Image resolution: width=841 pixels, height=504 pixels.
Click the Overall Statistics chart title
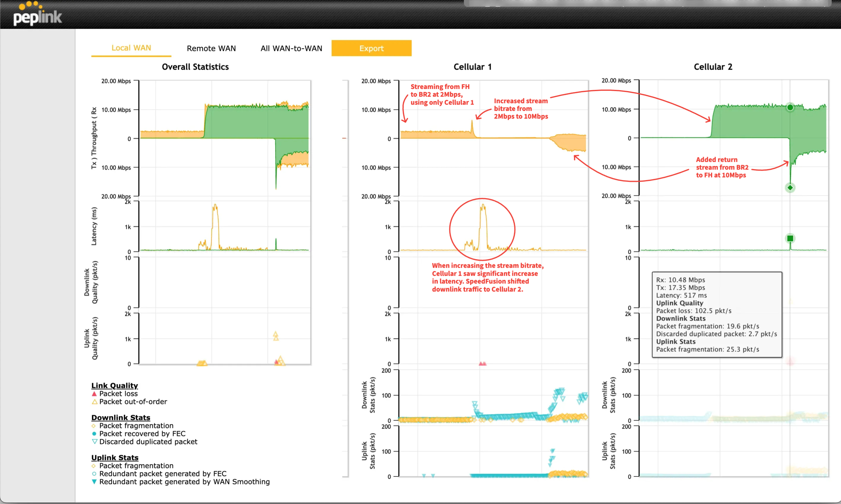(195, 67)
